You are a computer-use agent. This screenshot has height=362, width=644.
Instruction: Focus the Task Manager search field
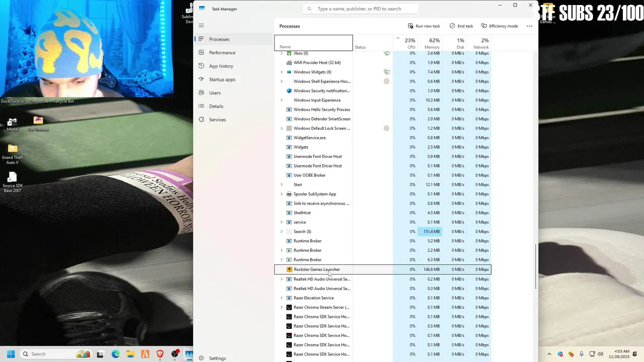tap(361, 9)
